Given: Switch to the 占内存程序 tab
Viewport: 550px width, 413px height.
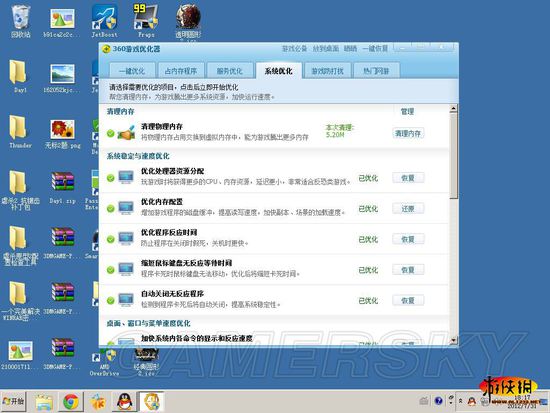Looking at the screenshot, I should coord(181,71).
